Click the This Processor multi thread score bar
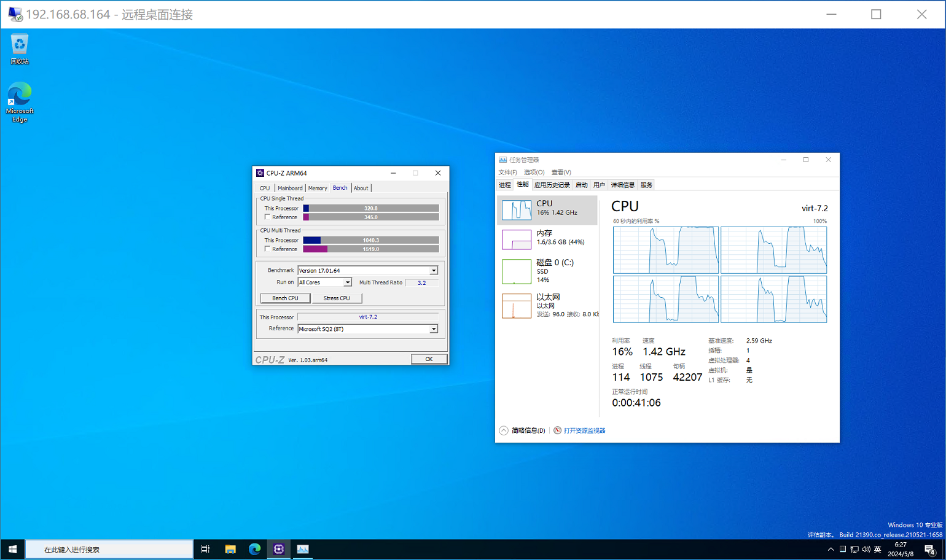 pyautogui.click(x=372, y=240)
